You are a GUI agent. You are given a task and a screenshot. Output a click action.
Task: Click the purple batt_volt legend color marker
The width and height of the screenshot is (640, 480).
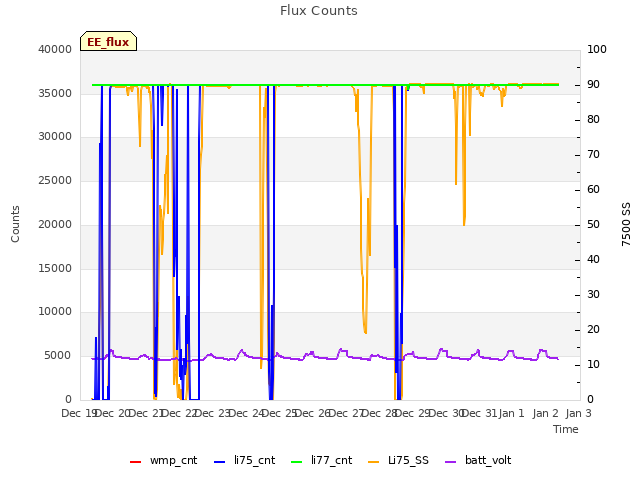451,462
